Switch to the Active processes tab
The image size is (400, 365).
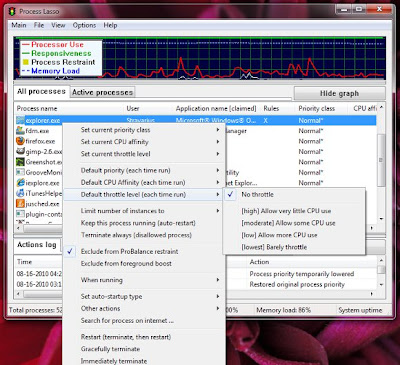tap(102, 92)
